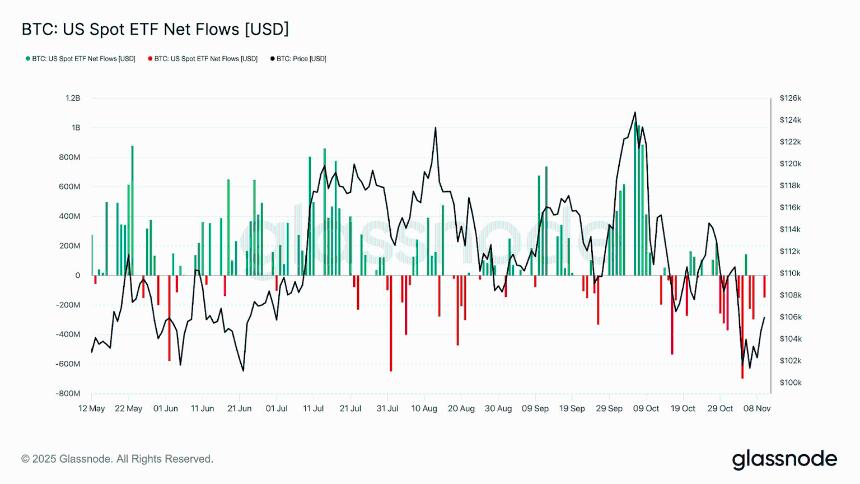The width and height of the screenshot is (860, 484).
Task: Click the 12 May x-axis date label
Action: click(91, 409)
